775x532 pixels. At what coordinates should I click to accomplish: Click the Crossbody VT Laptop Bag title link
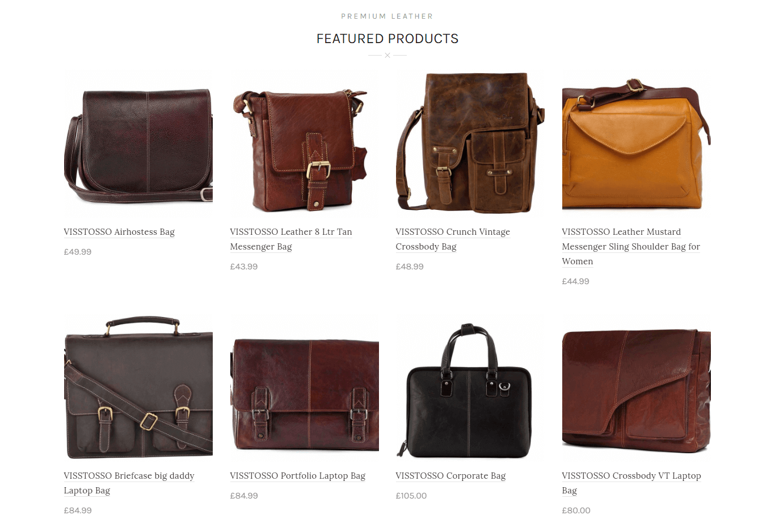click(631, 483)
